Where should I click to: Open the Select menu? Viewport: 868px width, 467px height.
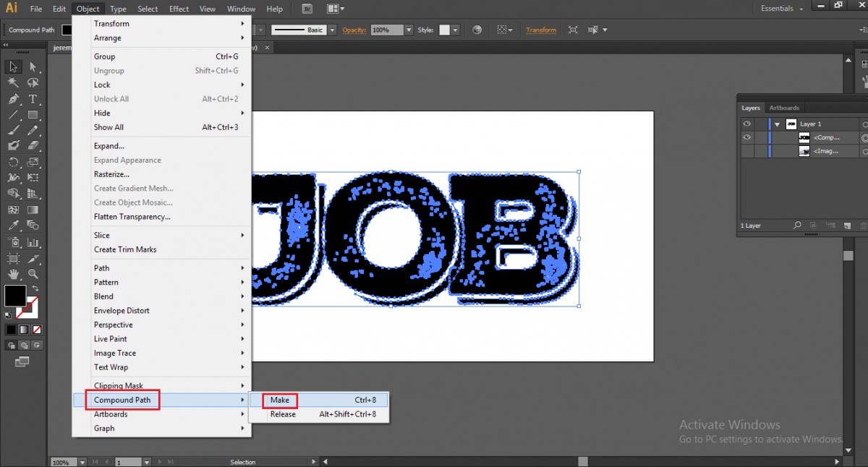pyautogui.click(x=148, y=8)
